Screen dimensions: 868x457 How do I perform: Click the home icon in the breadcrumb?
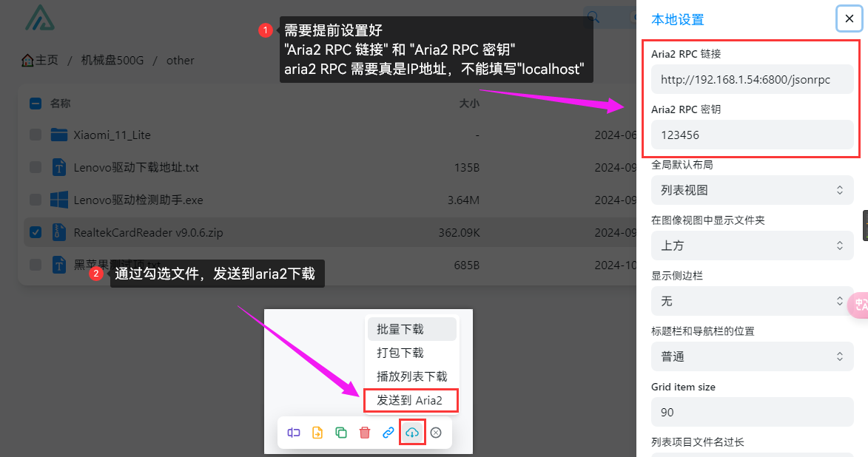tap(27, 61)
